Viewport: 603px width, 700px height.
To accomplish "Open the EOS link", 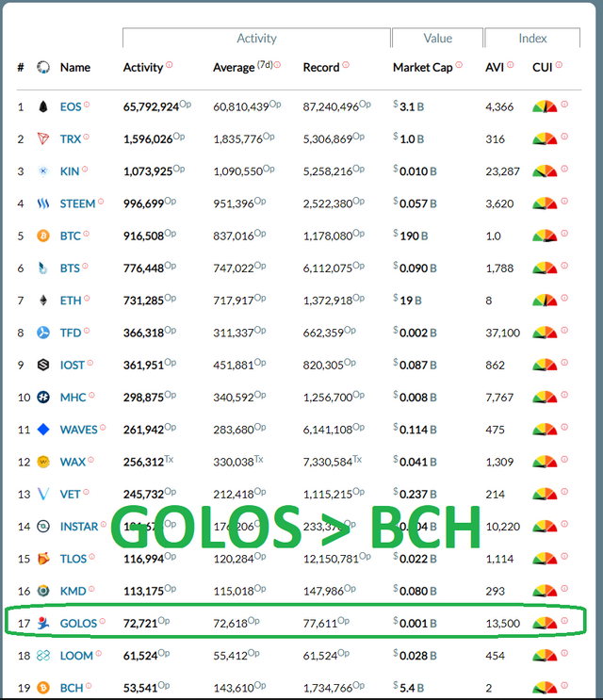I will coord(71,106).
